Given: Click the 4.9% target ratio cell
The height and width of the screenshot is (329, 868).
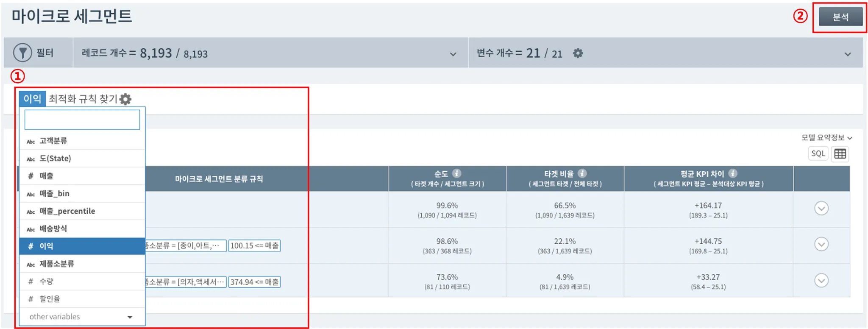Looking at the screenshot, I should click(x=565, y=282).
